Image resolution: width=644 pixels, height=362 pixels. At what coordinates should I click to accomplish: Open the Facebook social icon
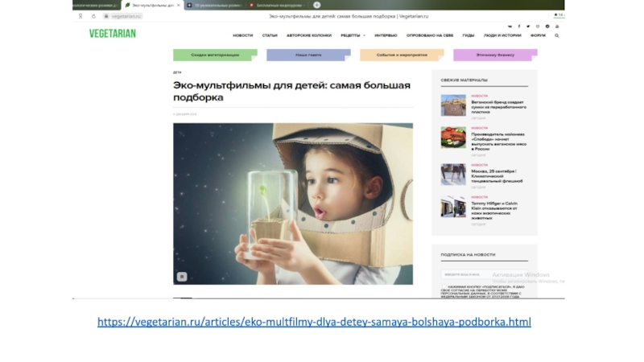[518, 27]
